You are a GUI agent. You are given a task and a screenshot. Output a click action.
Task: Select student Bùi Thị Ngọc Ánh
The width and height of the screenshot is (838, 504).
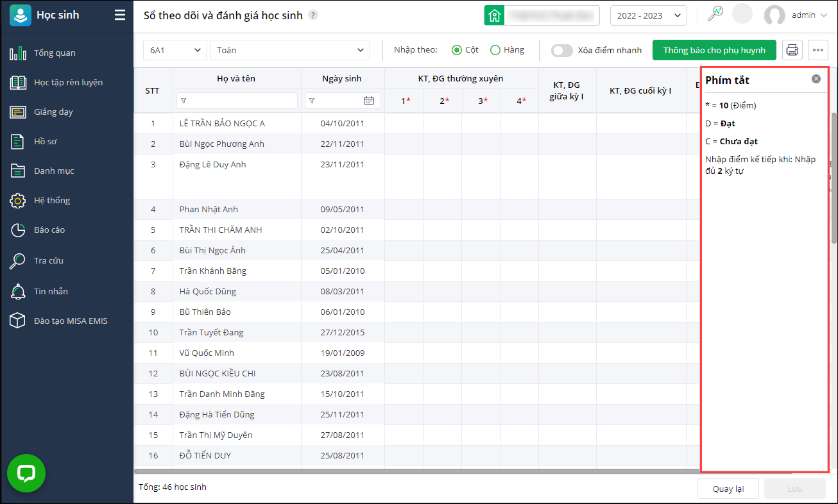212,251
